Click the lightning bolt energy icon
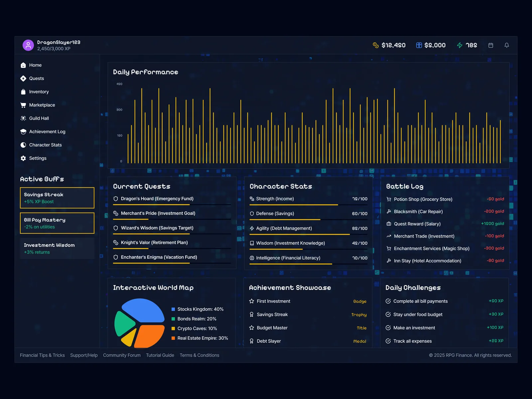 pyautogui.click(x=460, y=45)
